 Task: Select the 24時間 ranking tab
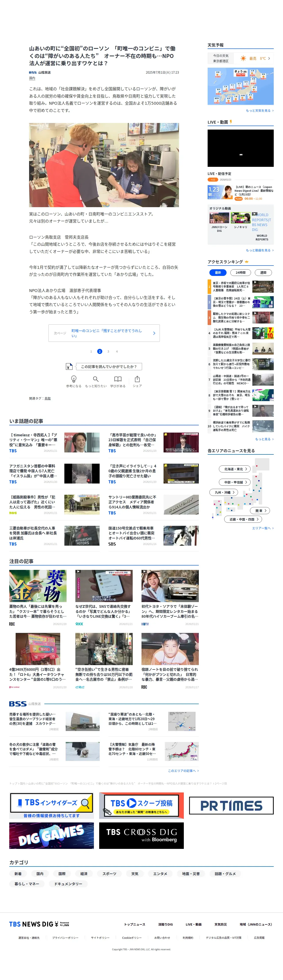pyautogui.click(x=240, y=272)
